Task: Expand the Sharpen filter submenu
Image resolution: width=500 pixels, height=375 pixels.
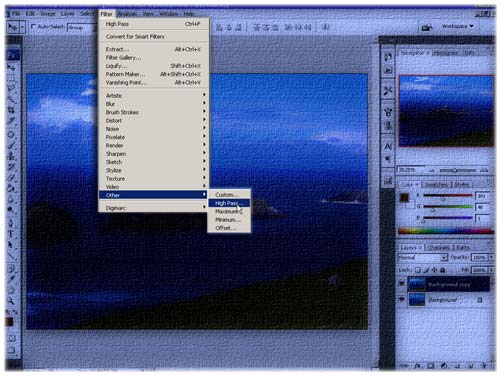Action: click(153, 154)
